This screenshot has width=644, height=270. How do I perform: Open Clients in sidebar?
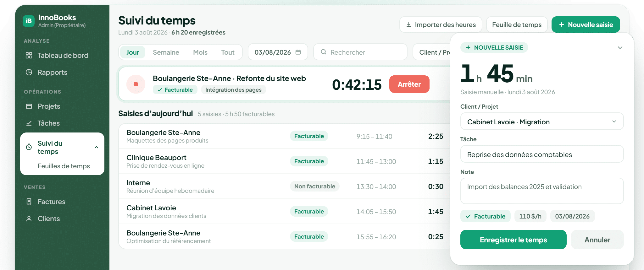point(62,219)
